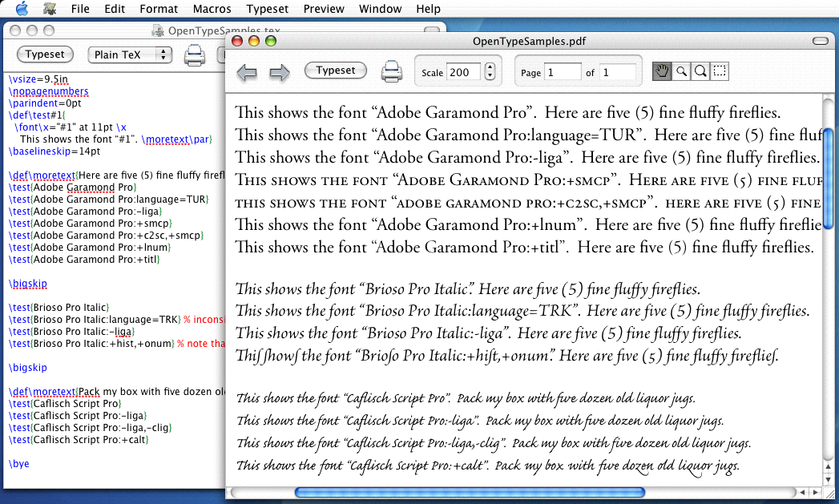Toggle toolbar pill button in PDF window

point(820,41)
